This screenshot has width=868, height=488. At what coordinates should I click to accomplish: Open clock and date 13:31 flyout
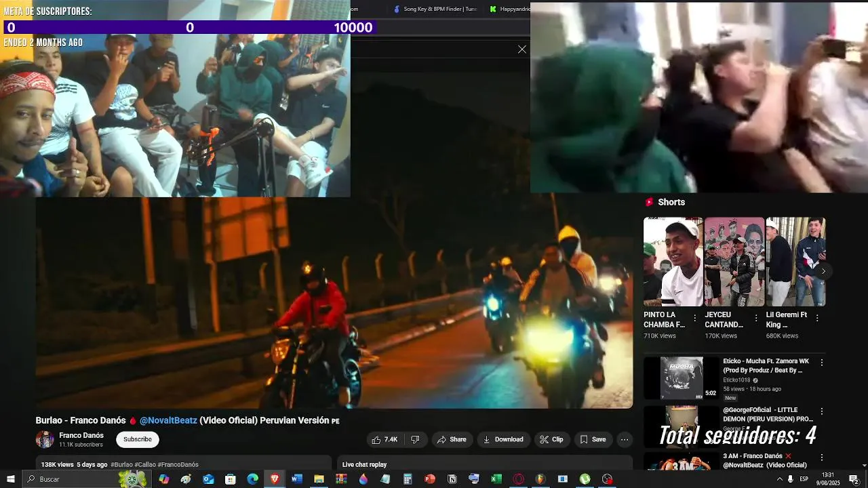tap(828, 479)
